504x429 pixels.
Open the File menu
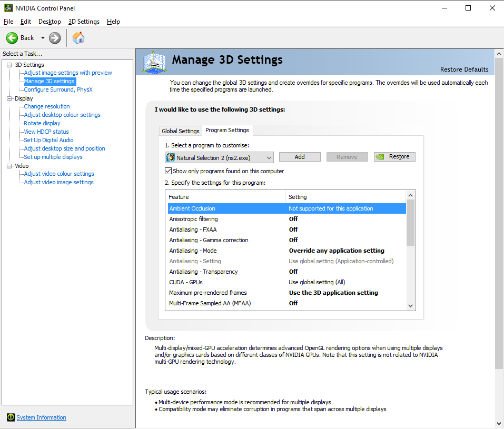(8, 22)
